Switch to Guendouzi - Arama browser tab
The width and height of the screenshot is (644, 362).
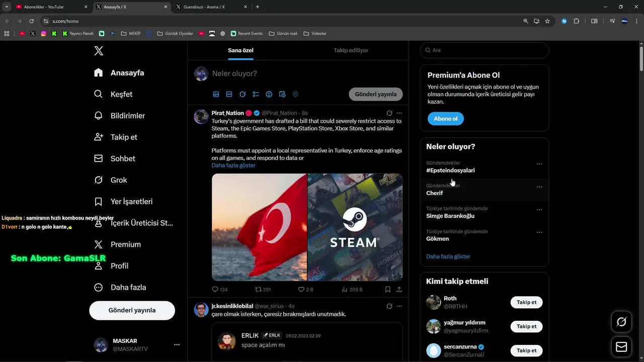coord(211,7)
